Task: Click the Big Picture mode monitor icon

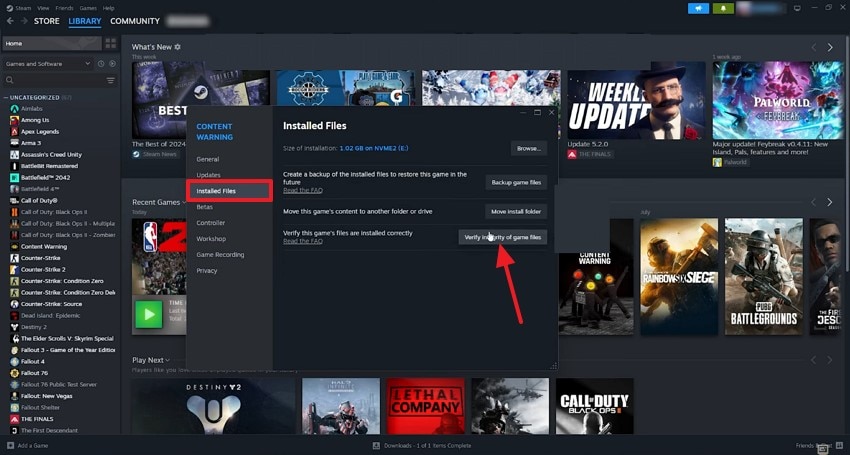Action: pyautogui.click(x=797, y=8)
